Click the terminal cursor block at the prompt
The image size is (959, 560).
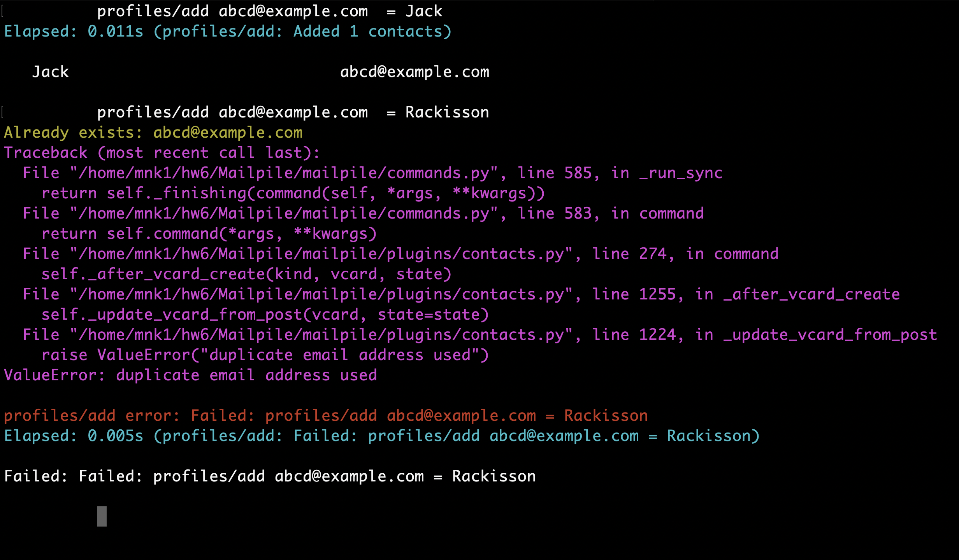pyautogui.click(x=102, y=516)
